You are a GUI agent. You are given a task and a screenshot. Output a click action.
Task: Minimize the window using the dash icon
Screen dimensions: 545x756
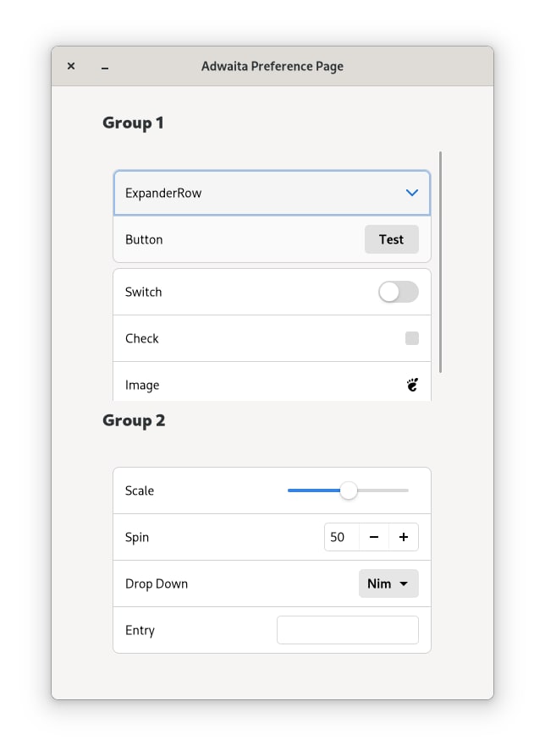[105, 67]
